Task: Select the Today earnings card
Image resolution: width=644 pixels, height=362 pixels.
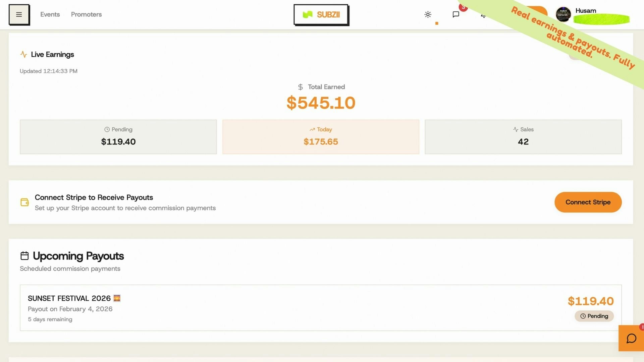Action: pyautogui.click(x=321, y=137)
